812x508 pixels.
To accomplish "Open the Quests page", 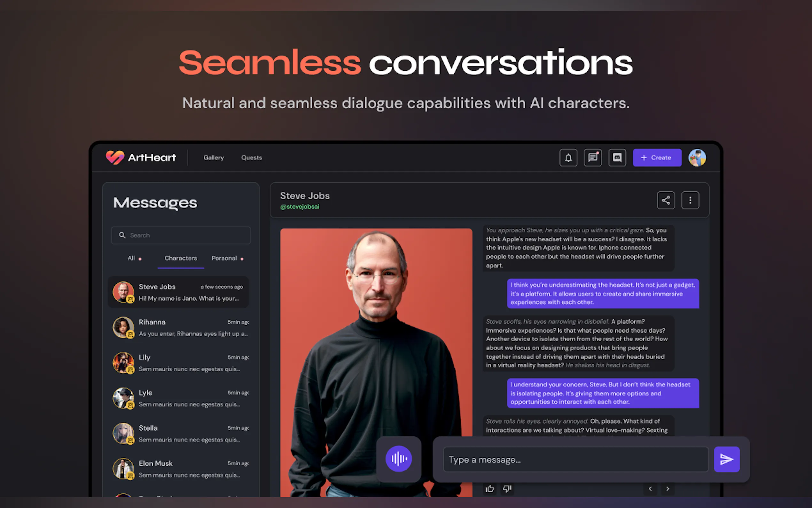I will tap(251, 158).
